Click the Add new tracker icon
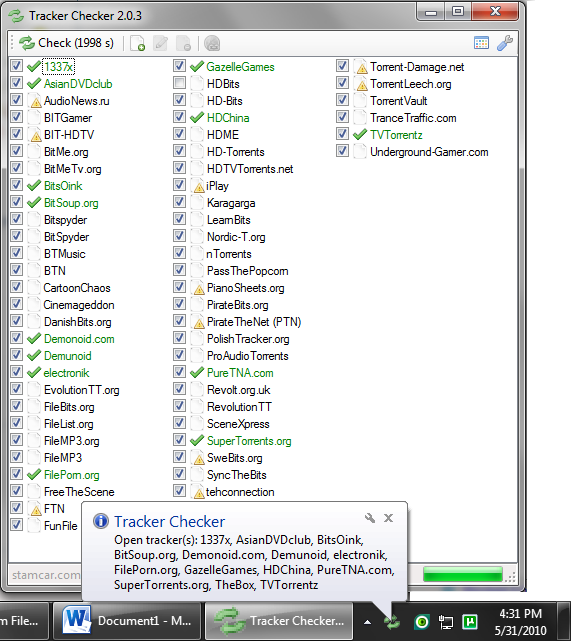This screenshot has height=641, width=571. 137,43
